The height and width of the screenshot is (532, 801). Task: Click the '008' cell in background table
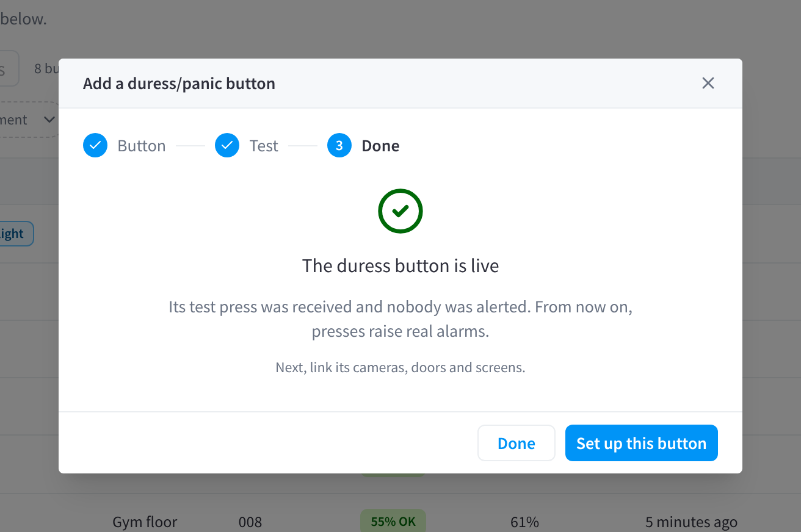pyautogui.click(x=250, y=522)
